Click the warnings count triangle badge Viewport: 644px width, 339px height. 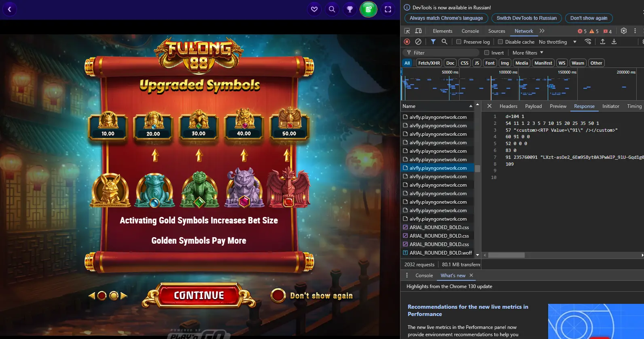click(x=594, y=31)
